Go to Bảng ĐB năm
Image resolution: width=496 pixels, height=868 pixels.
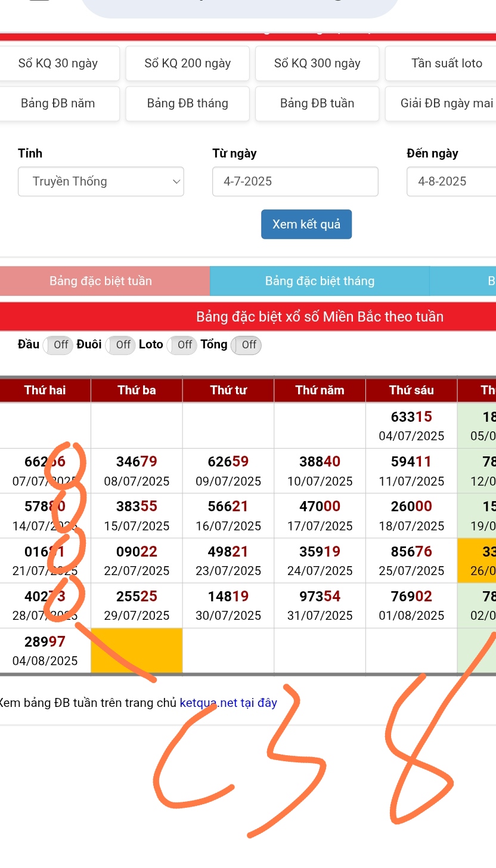(x=58, y=103)
